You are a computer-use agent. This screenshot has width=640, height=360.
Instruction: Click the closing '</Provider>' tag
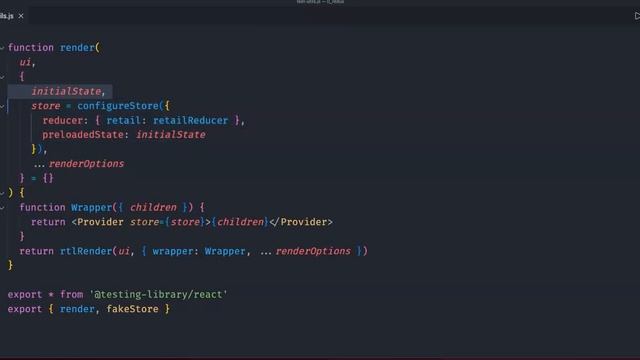click(301, 222)
